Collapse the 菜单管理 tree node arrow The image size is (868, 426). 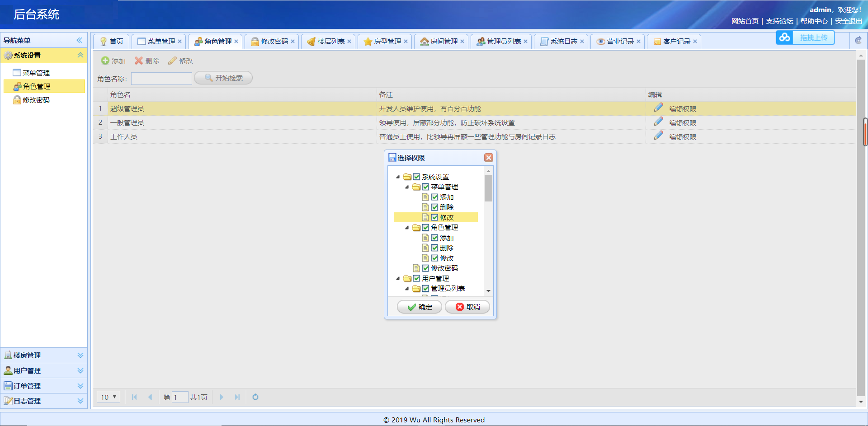407,187
